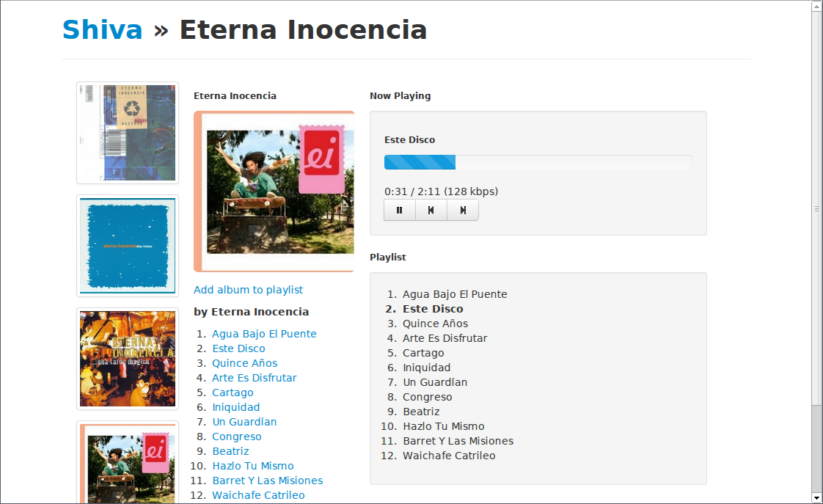The image size is (823, 504).
Task: Select Waichafe Catrileo in Playlist panel
Action: pyautogui.click(x=449, y=456)
